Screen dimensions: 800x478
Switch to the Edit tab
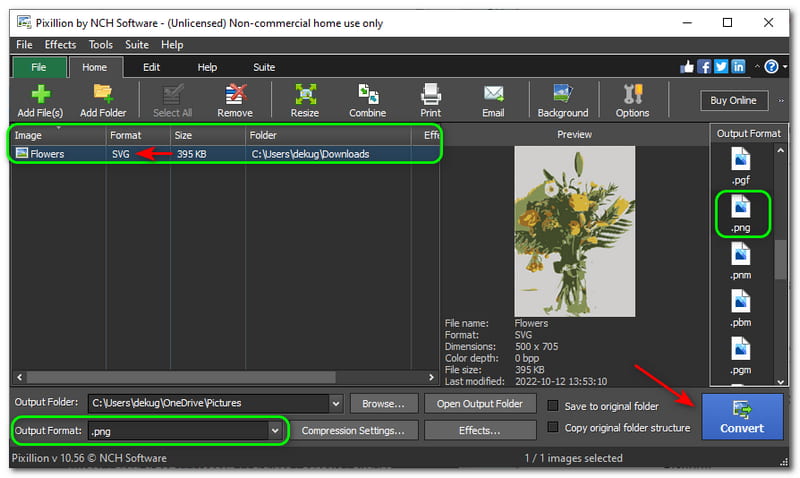pyautogui.click(x=151, y=67)
